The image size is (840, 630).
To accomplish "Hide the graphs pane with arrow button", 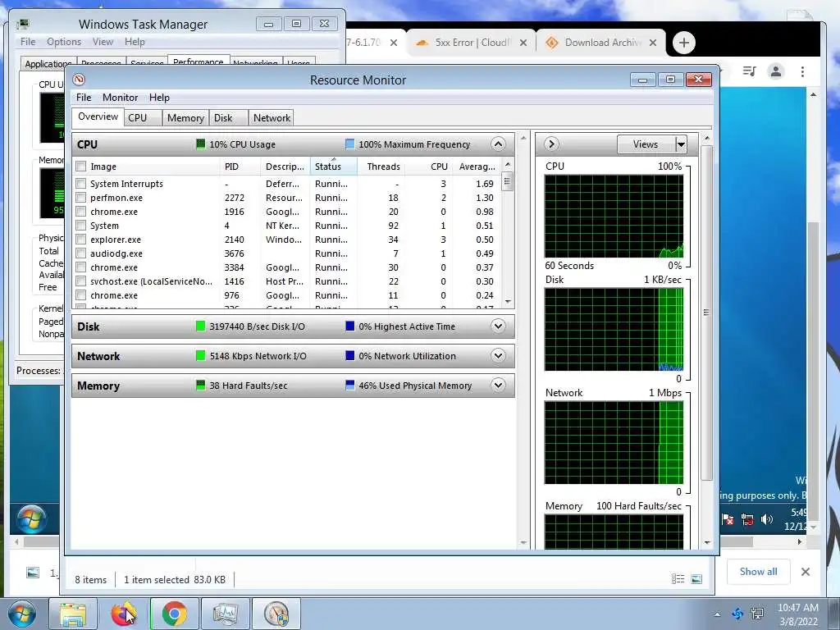I will [551, 144].
